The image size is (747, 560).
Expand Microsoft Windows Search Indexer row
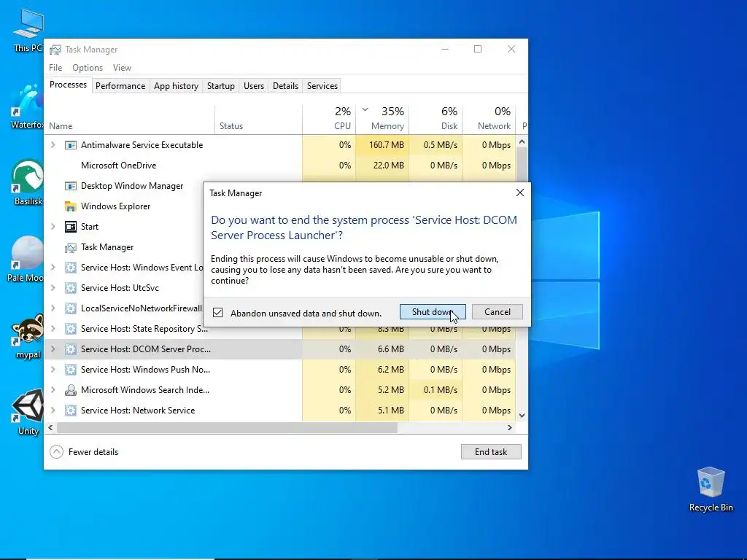pyautogui.click(x=53, y=390)
